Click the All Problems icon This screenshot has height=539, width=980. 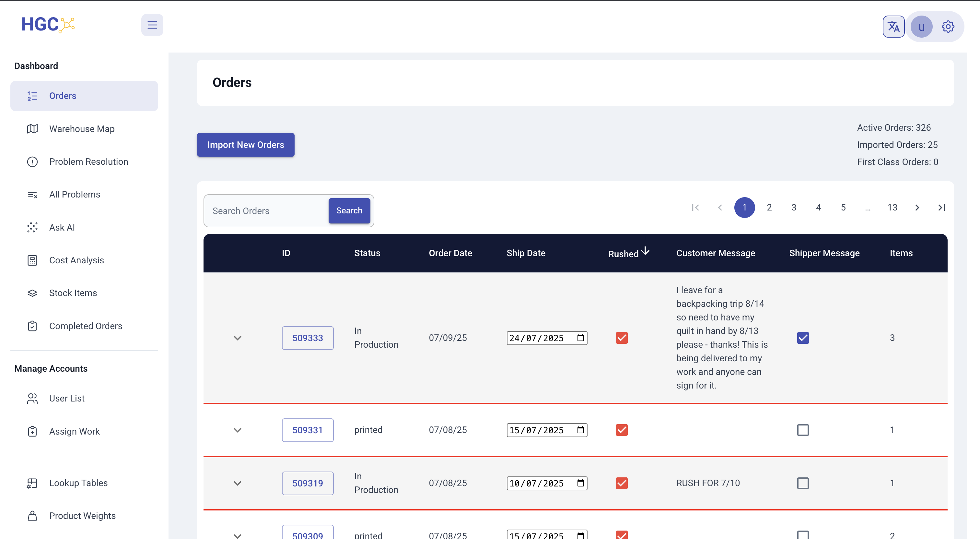(x=32, y=195)
